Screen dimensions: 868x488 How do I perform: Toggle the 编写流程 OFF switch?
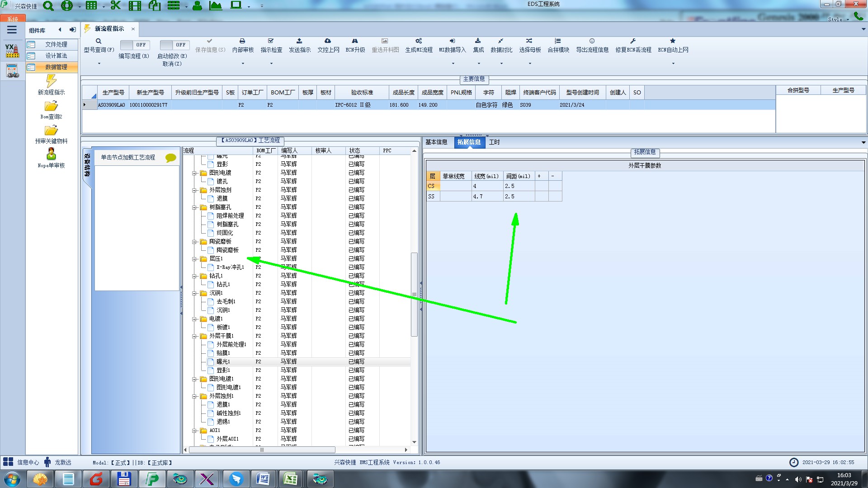135,45
